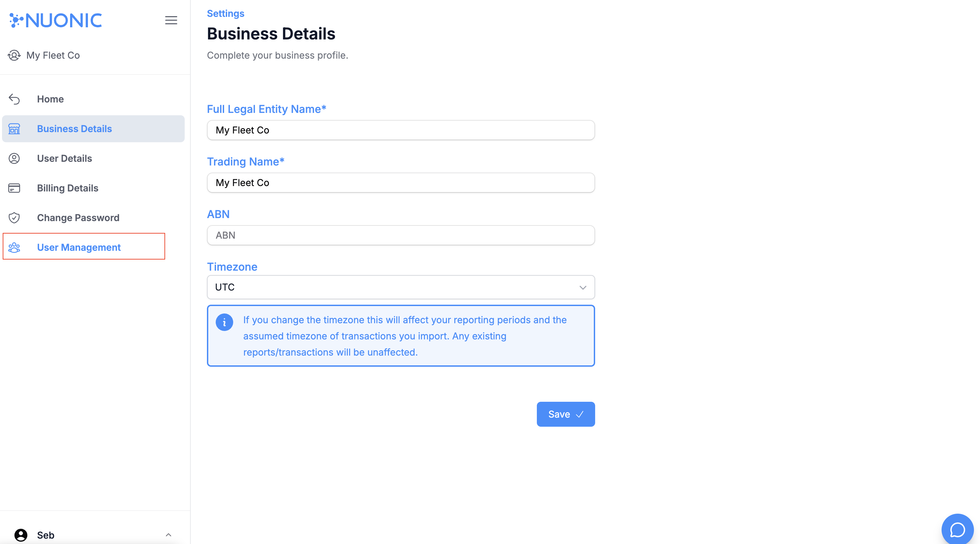The height and width of the screenshot is (544, 980).
Task: Click the Save button
Action: pos(566,414)
